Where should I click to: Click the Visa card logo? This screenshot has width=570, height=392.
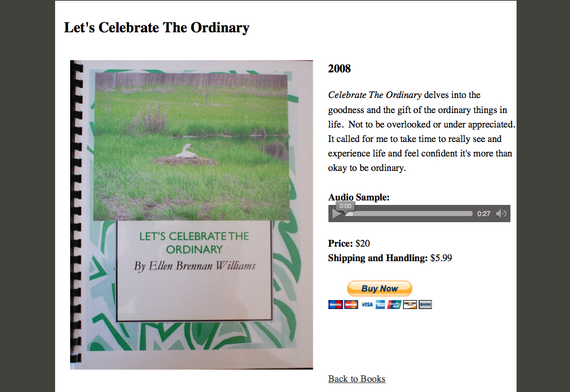366,305
